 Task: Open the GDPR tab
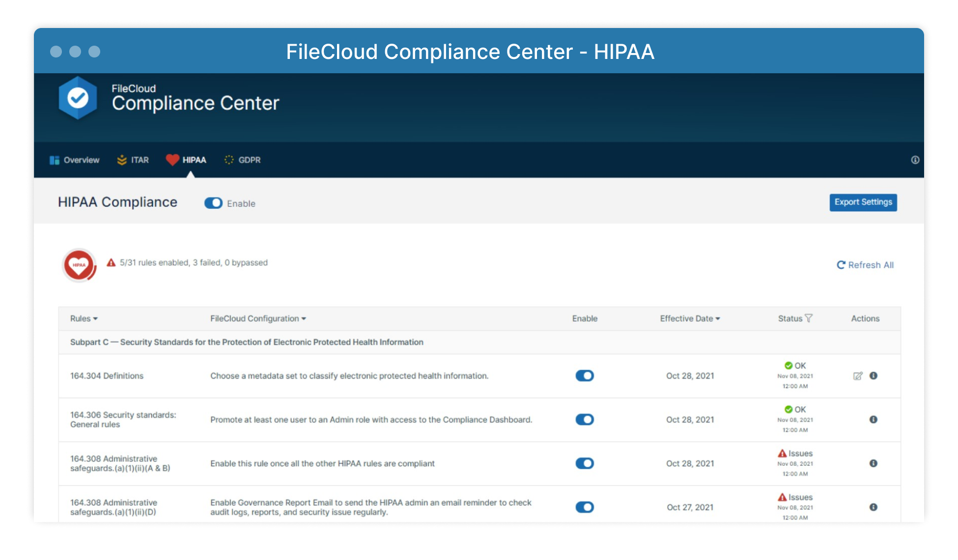point(243,160)
